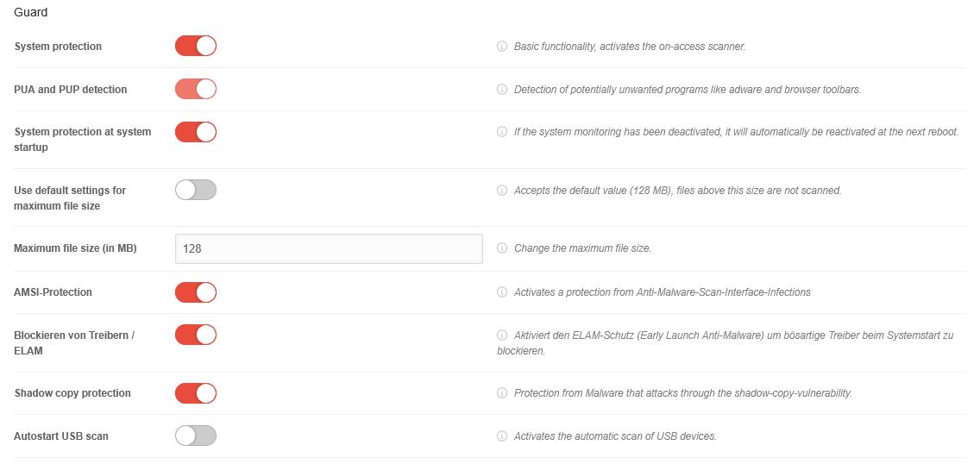Image resolution: width=980 pixels, height=464 pixels.
Task: Enable default settings for maximum file size
Action: click(x=196, y=190)
